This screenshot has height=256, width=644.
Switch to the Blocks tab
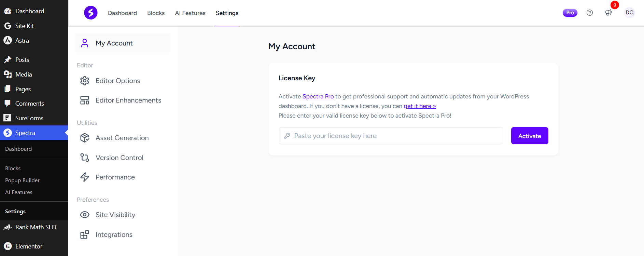pyautogui.click(x=156, y=13)
